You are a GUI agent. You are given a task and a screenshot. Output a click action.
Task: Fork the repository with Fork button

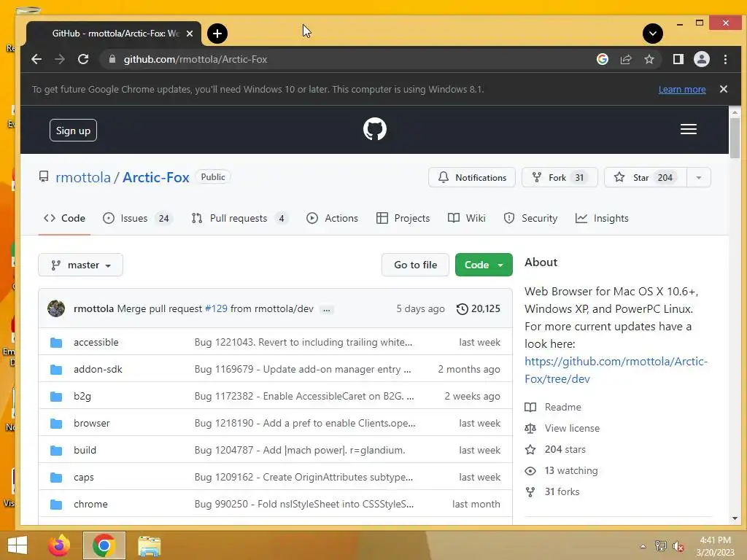[560, 178]
